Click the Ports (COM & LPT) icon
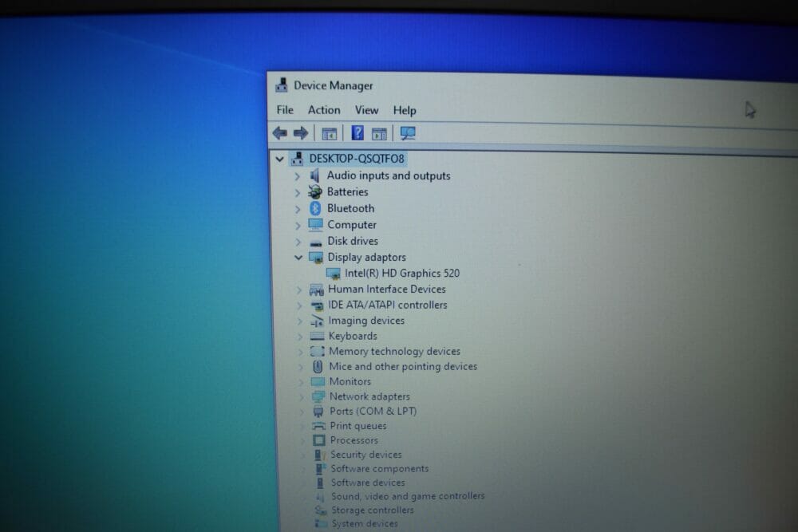Image resolution: width=798 pixels, height=532 pixels. (x=318, y=412)
